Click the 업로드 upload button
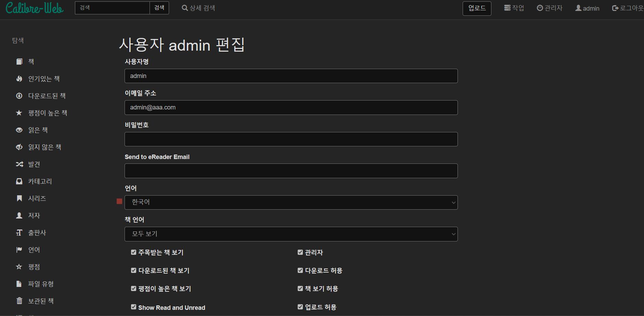Image resolution: width=644 pixels, height=316 pixels. pyautogui.click(x=477, y=8)
